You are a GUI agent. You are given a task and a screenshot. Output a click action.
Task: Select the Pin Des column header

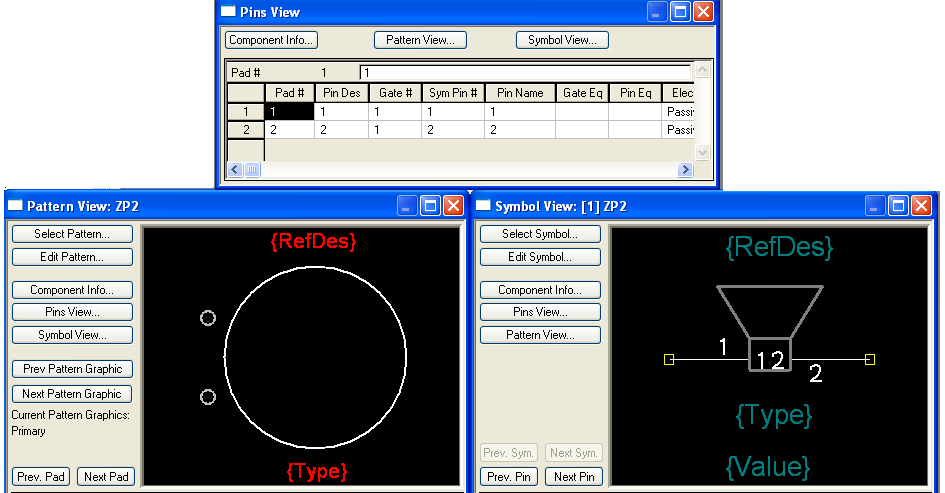[341, 93]
